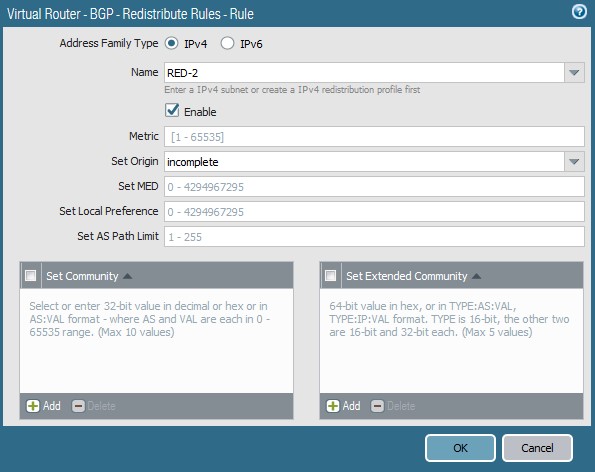The width and height of the screenshot is (595, 472).
Task: Click into the Set Local Preference field
Action: click(374, 212)
